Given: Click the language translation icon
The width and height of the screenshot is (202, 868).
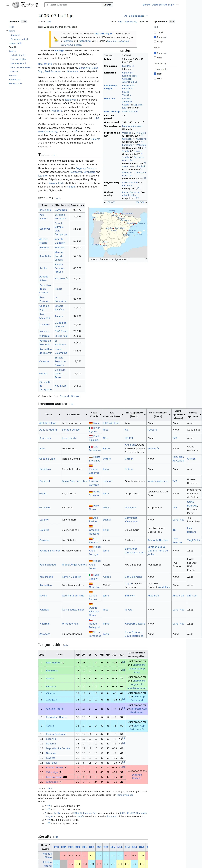Looking at the screenshot, I should pos(126,16).
